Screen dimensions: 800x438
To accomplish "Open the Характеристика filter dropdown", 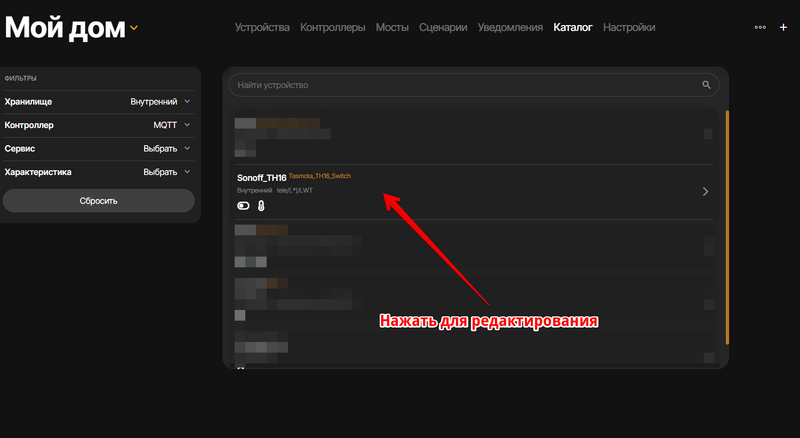I will [x=166, y=172].
